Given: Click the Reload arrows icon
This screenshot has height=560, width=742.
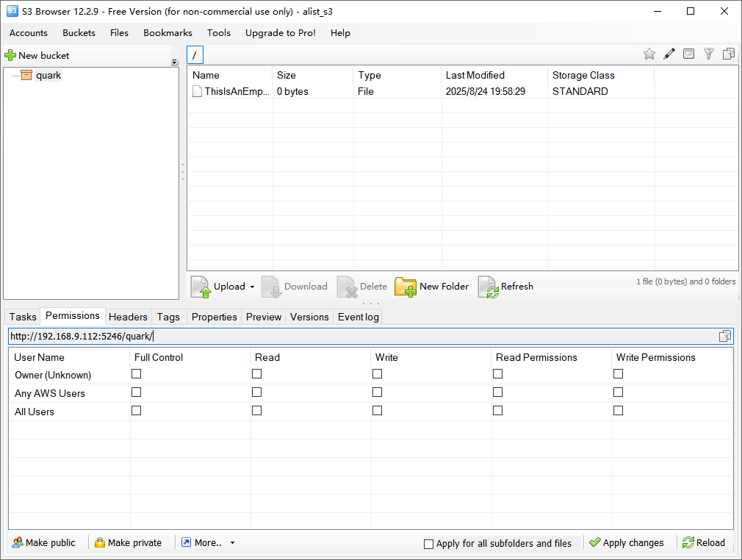Looking at the screenshot, I should pyautogui.click(x=688, y=542).
